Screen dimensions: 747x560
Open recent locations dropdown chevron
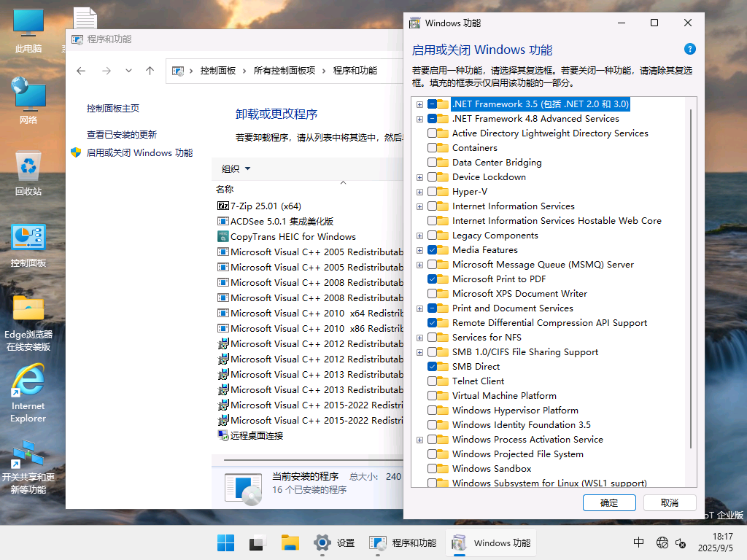pyautogui.click(x=128, y=71)
